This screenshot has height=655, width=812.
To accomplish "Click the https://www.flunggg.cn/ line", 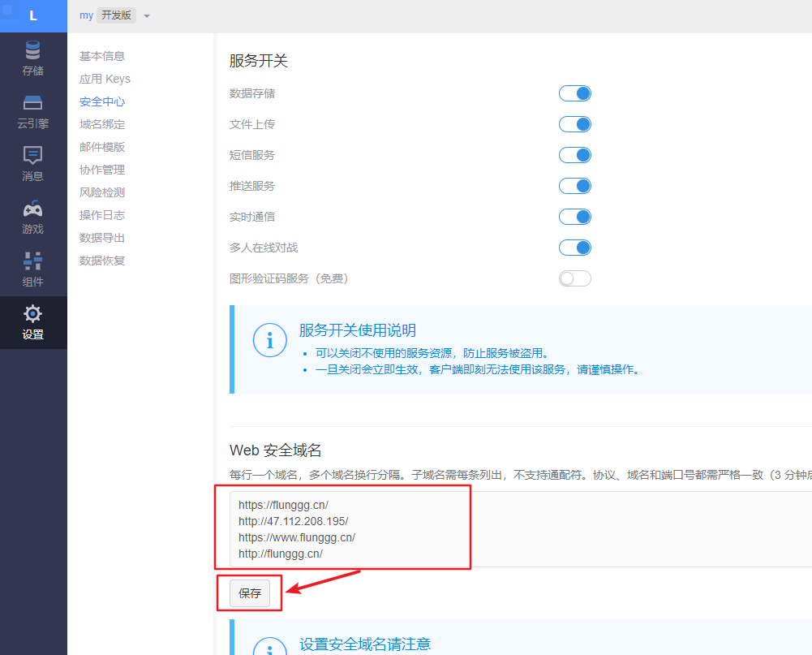I will pos(297,537).
